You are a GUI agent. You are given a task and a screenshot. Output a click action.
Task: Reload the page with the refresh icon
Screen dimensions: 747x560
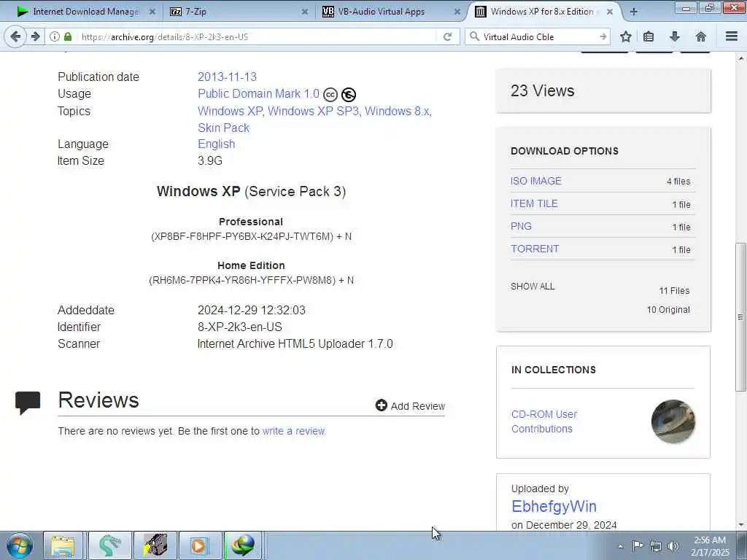(447, 36)
